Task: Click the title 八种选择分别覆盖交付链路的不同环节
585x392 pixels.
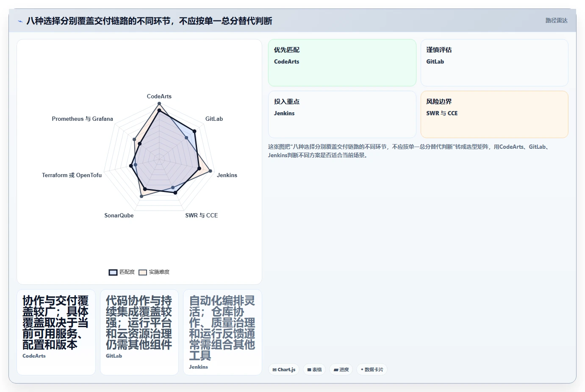Action: (x=149, y=21)
